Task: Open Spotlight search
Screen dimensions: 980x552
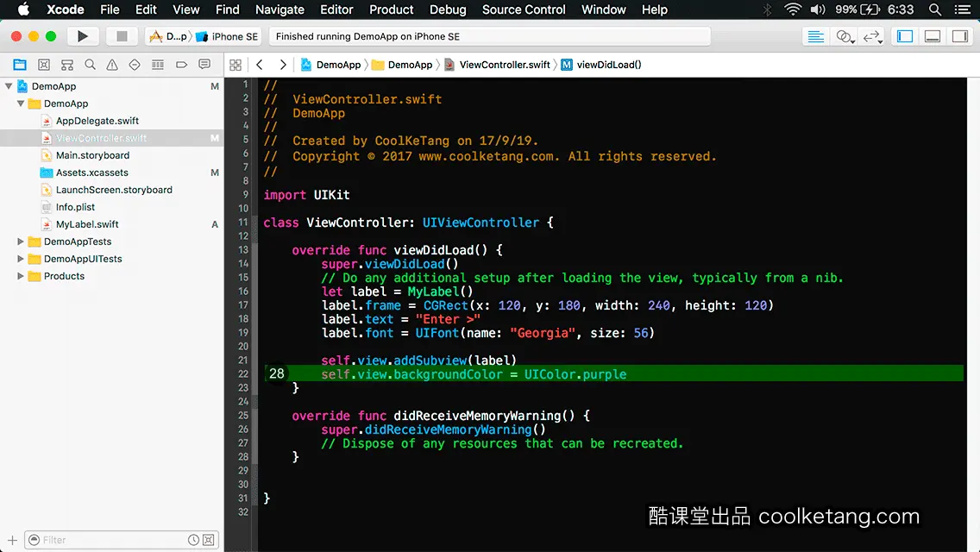Action: point(935,9)
